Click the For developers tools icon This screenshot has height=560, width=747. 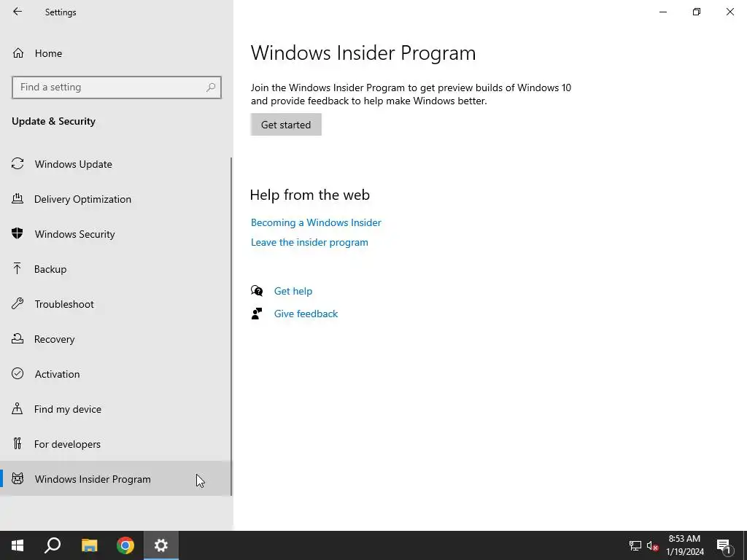click(x=18, y=443)
